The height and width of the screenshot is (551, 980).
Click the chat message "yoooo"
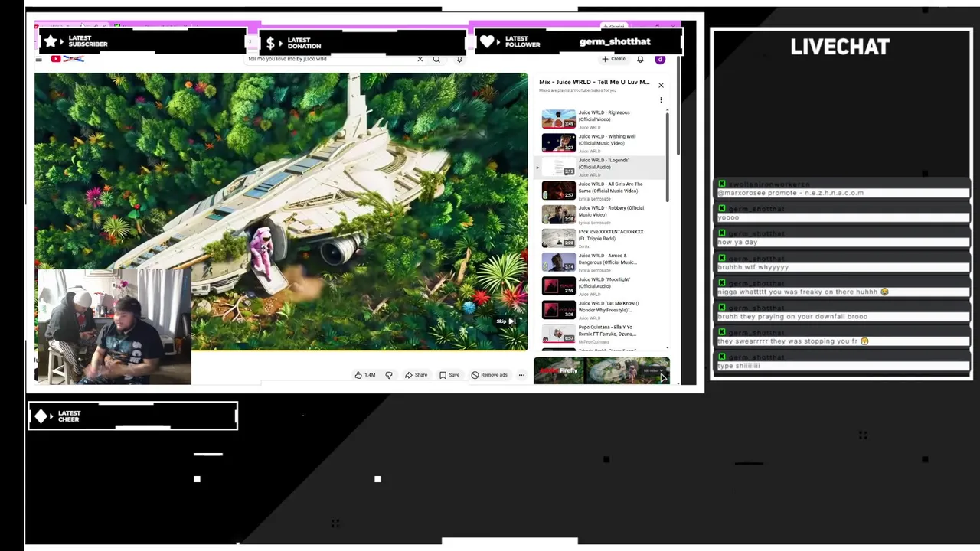point(728,217)
